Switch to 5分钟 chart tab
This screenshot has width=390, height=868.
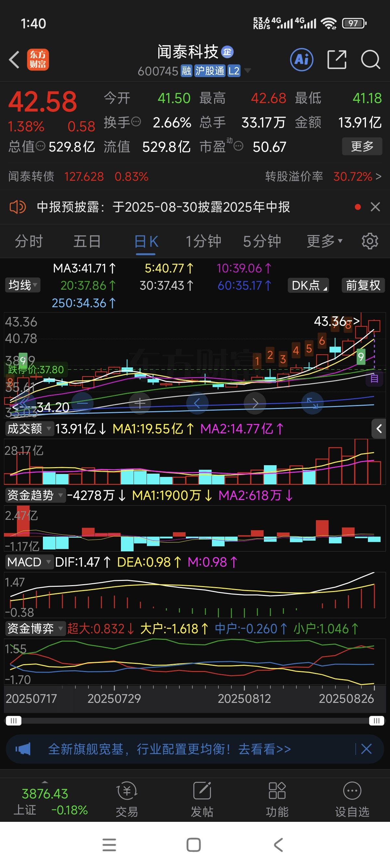(262, 241)
